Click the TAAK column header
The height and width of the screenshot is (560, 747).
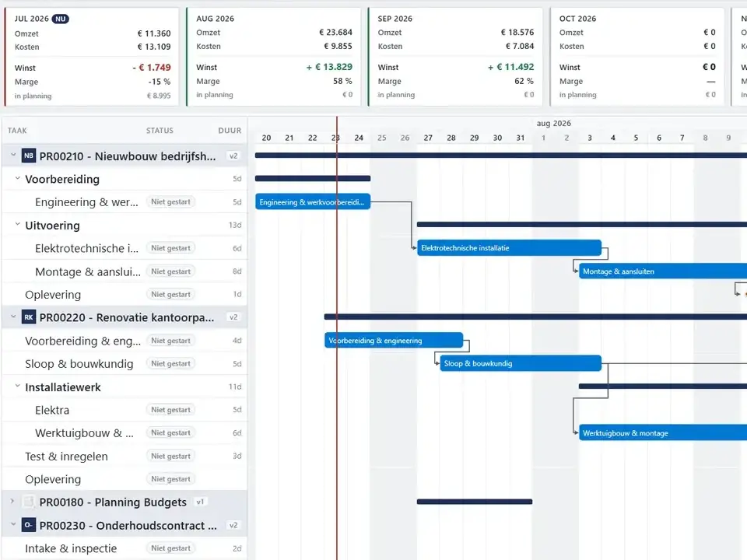tap(17, 131)
